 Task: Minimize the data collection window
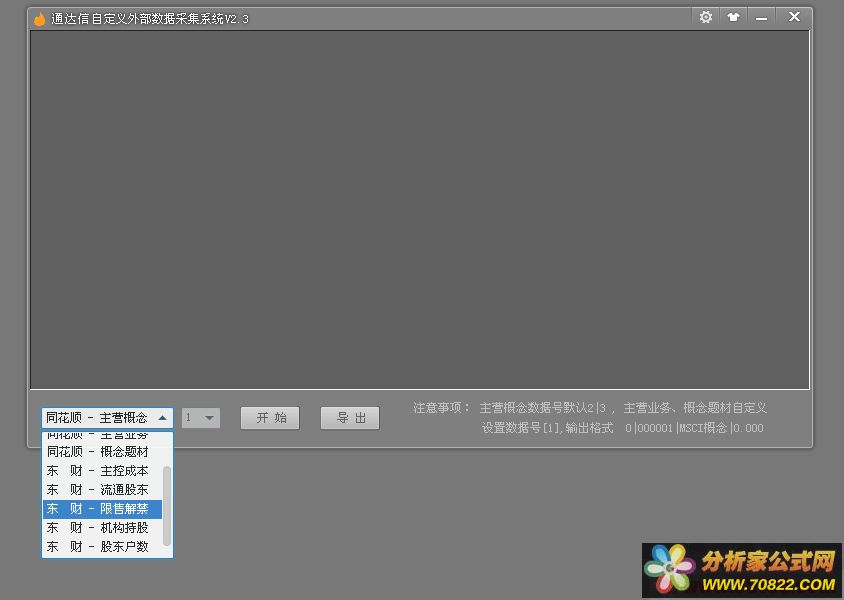point(761,17)
